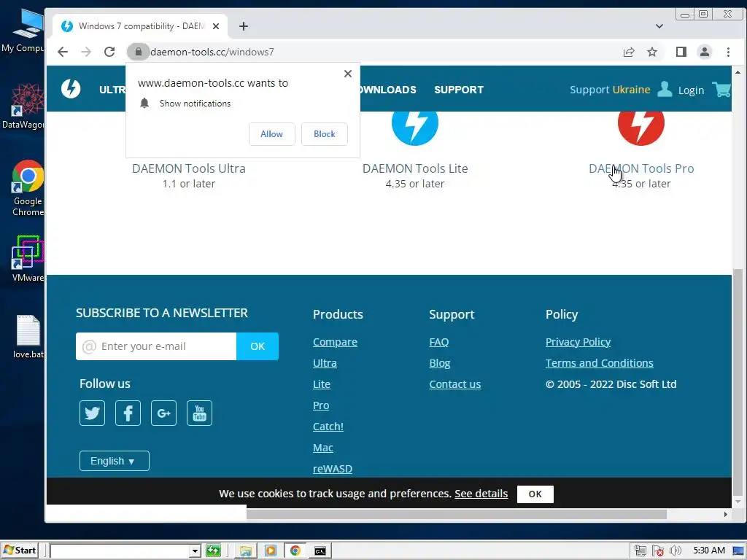Viewport: 747px width, 560px height.
Task: Click the share page icon
Action: pyautogui.click(x=629, y=52)
